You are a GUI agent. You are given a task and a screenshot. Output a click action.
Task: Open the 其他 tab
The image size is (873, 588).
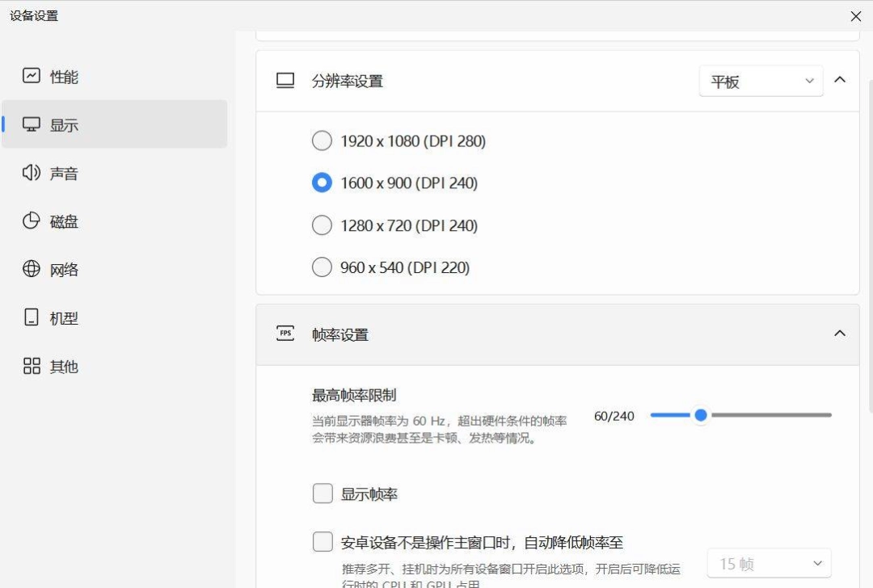(115, 366)
